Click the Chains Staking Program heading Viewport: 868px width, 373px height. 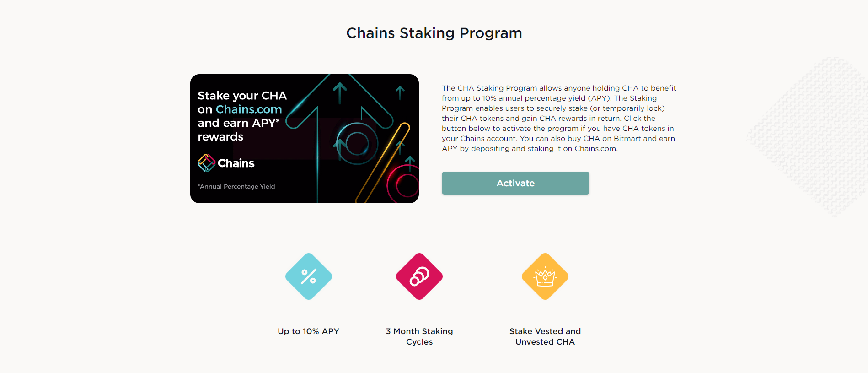coord(434,33)
